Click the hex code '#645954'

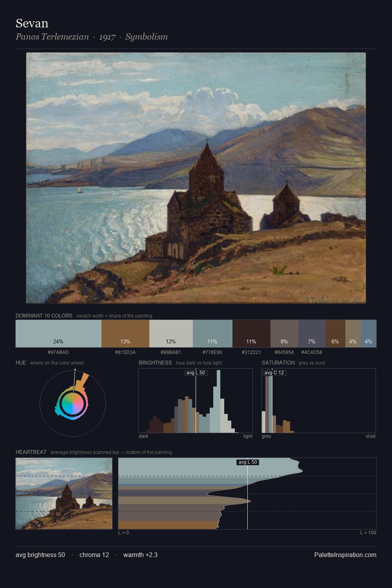(x=284, y=352)
